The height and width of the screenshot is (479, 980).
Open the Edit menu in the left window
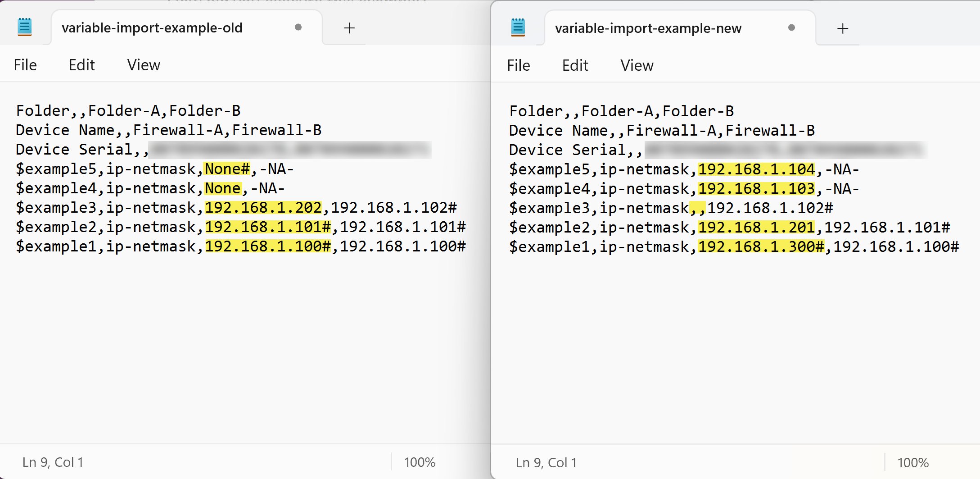81,65
